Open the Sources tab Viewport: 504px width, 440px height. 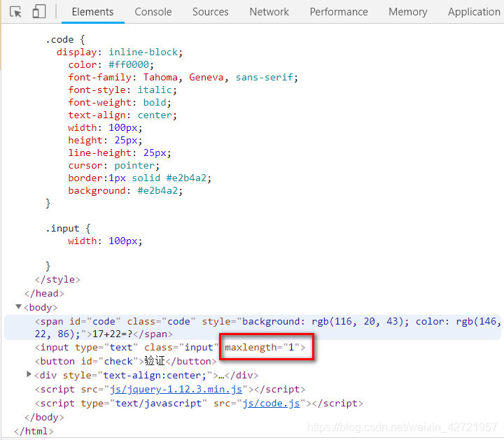click(210, 12)
